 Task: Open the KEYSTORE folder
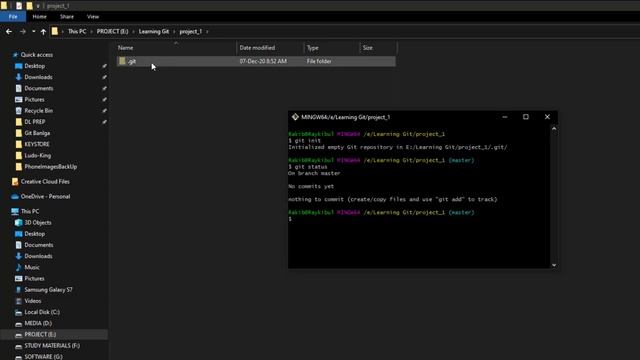37,144
